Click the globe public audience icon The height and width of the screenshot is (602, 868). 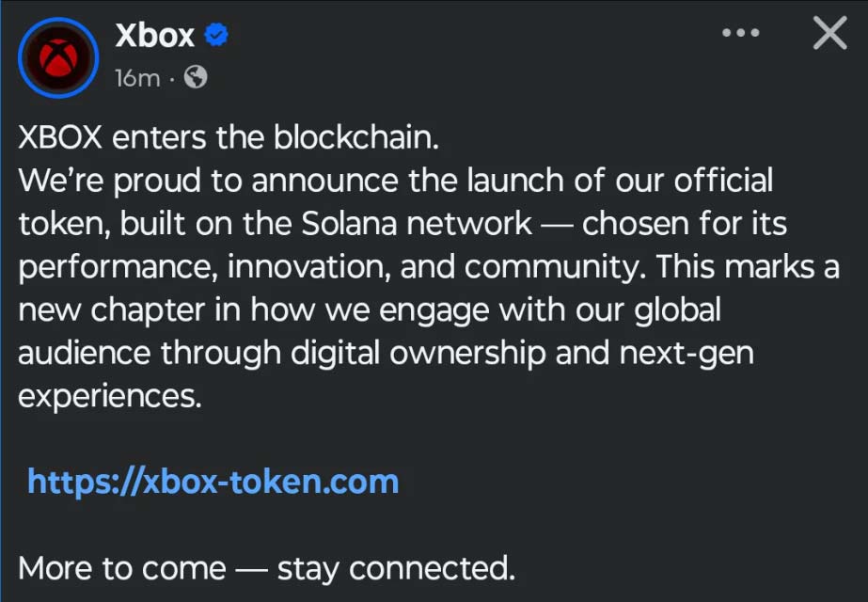[x=196, y=77]
